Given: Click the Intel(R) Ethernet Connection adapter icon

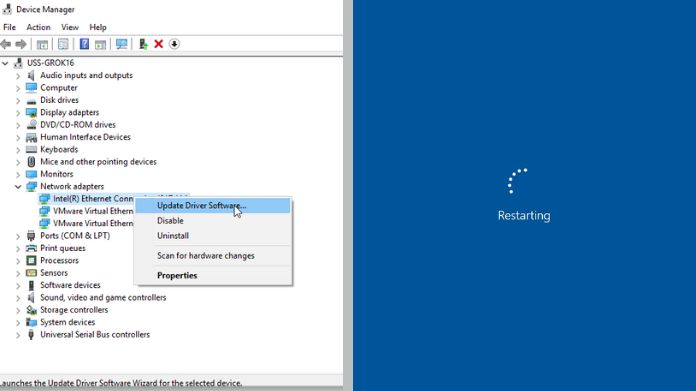Looking at the screenshot, I should click(44, 199).
